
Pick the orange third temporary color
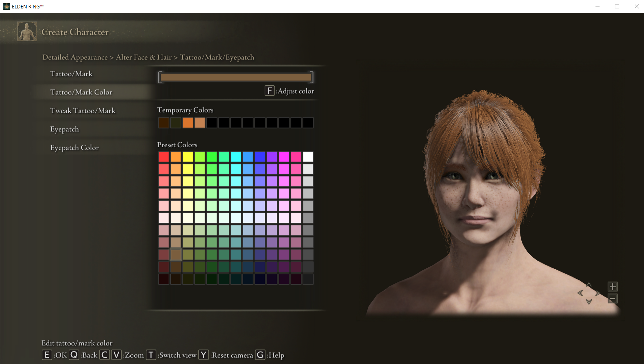(x=188, y=123)
